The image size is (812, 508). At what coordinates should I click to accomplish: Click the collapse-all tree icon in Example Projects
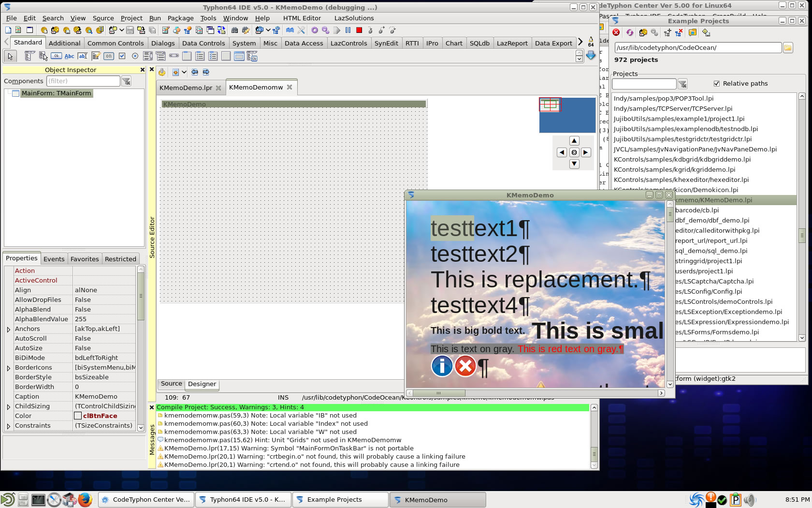(679, 32)
